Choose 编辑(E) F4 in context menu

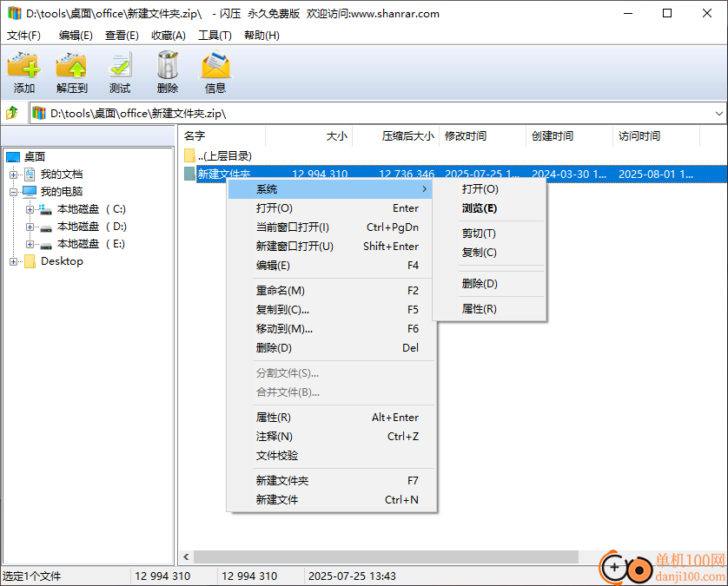[x=331, y=266]
